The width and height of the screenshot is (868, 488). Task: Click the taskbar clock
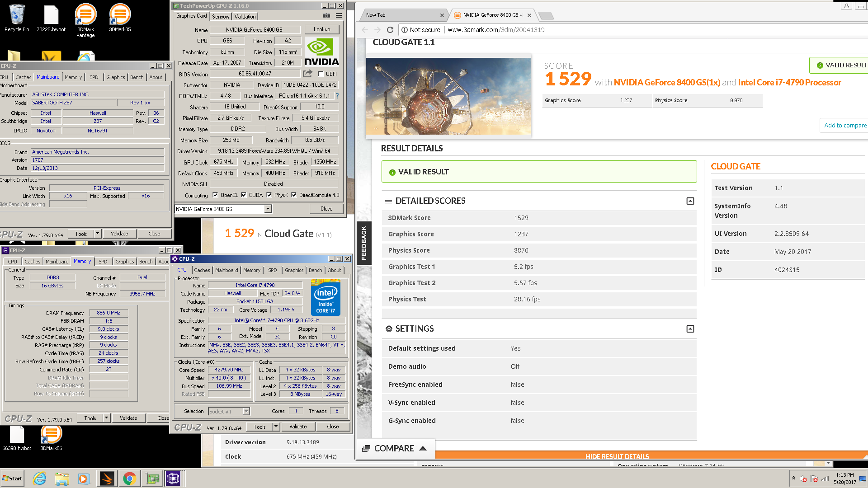[x=845, y=479]
